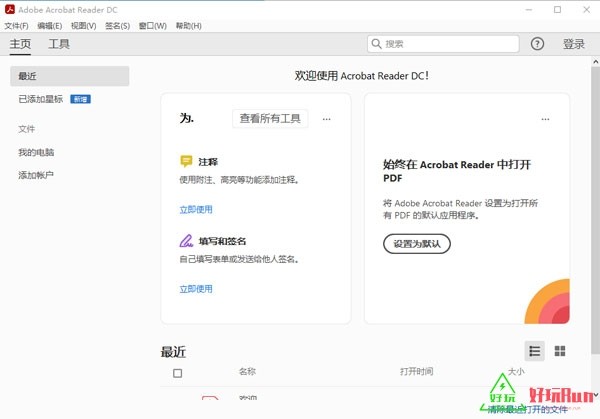Open the help question mark icon

point(537,44)
